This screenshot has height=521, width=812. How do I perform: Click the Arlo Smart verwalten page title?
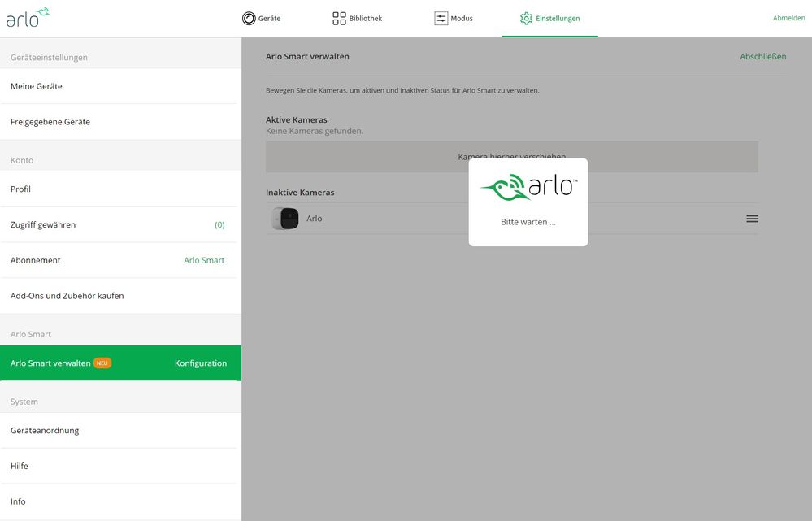tap(307, 56)
